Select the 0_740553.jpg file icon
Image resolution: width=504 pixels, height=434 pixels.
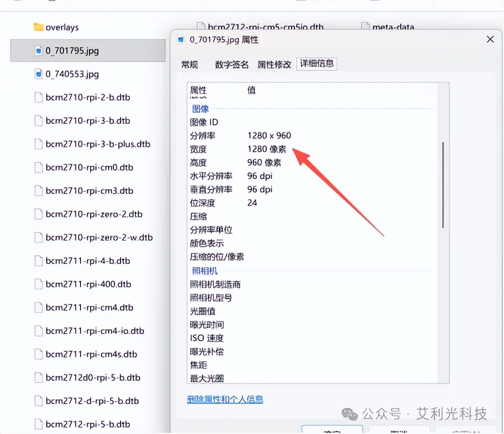pyautogui.click(x=39, y=74)
